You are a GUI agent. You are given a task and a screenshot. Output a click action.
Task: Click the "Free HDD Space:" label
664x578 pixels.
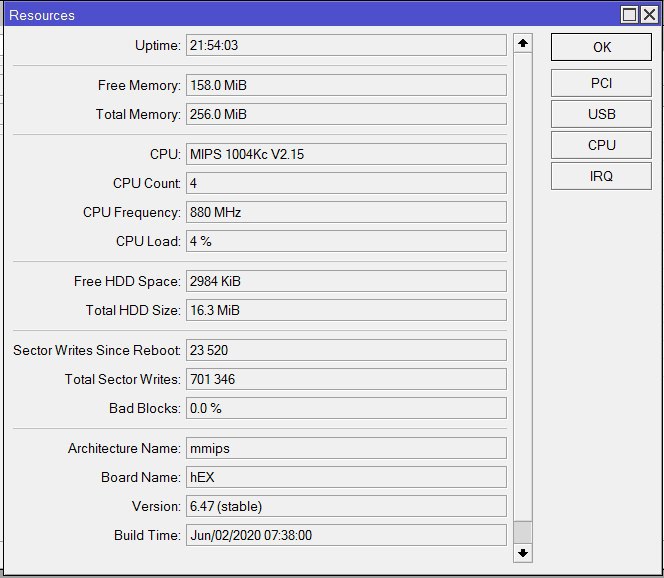click(127, 281)
